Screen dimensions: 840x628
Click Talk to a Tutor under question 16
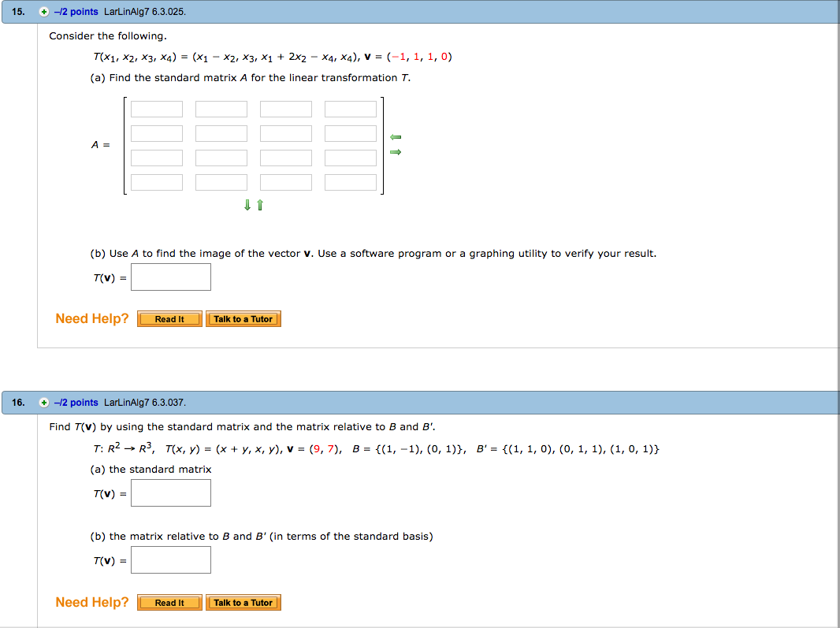pos(243,602)
